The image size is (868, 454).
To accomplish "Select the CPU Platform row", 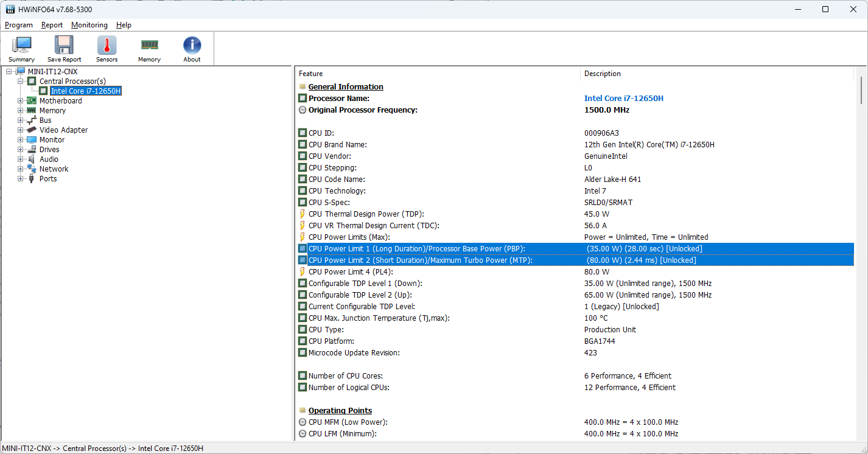I will tap(575, 341).
